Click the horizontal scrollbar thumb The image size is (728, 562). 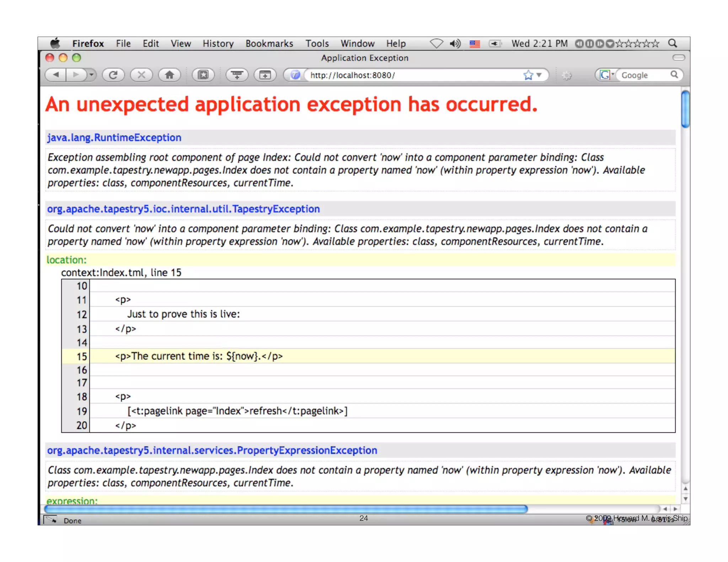tap(286, 509)
